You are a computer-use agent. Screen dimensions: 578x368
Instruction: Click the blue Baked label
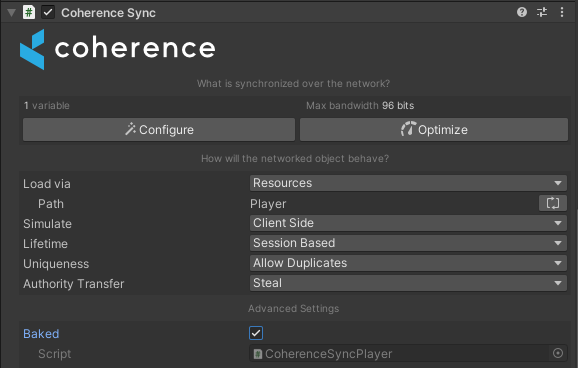coord(41,334)
